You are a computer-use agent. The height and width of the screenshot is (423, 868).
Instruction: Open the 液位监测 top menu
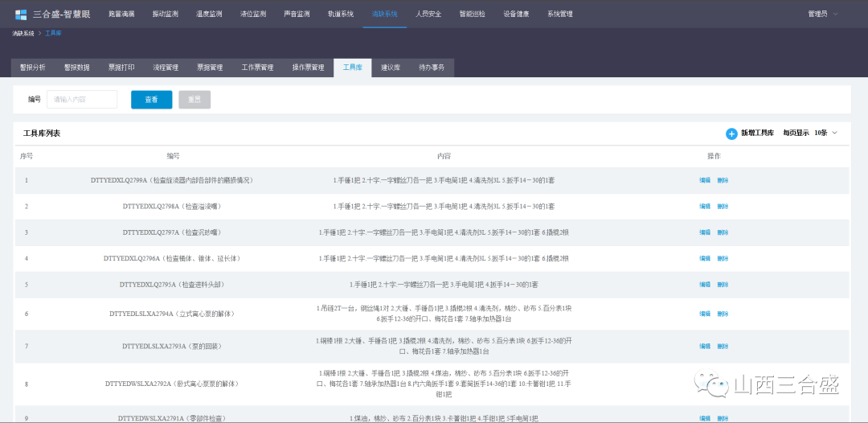253,14
